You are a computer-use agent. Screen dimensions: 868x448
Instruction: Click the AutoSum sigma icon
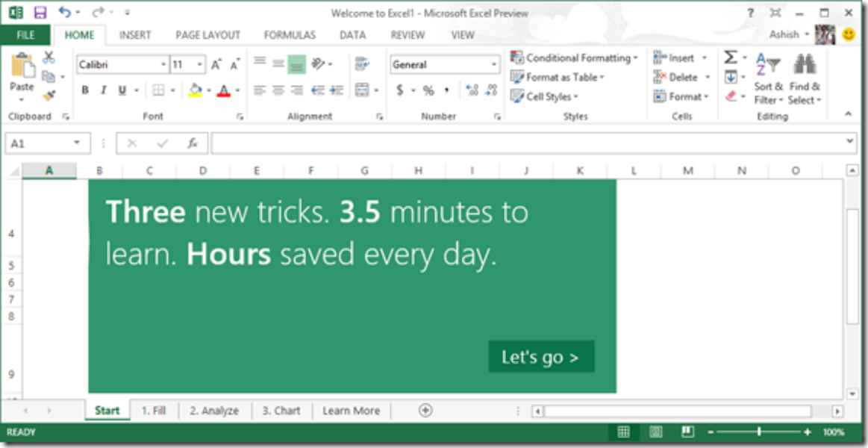pos(731,57)
